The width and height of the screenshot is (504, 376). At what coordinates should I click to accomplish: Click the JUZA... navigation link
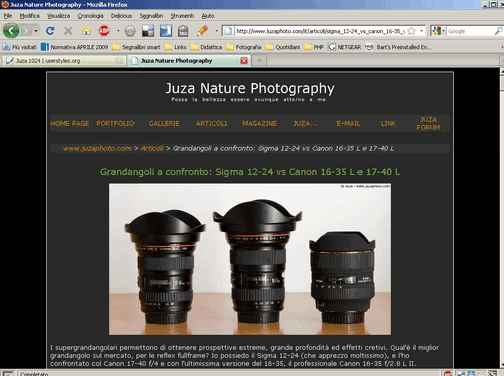tap(305, 123)
